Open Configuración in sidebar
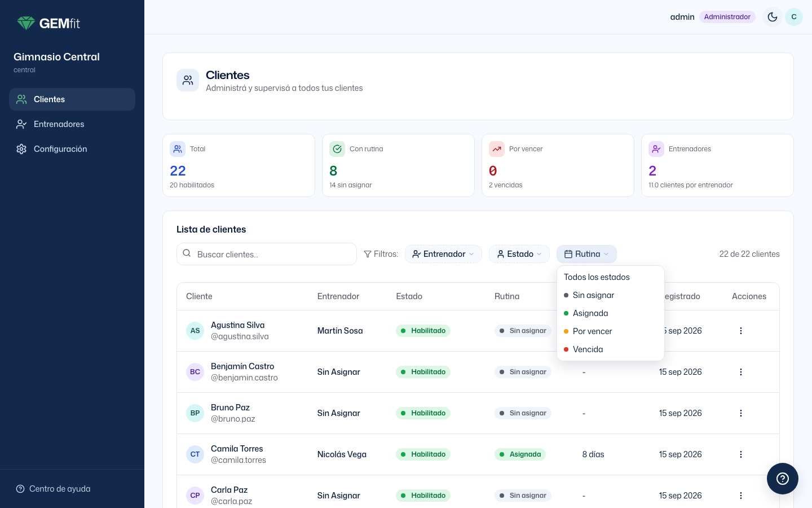The image size is (812, 508). pyautogui.click(x=72, y=149)
